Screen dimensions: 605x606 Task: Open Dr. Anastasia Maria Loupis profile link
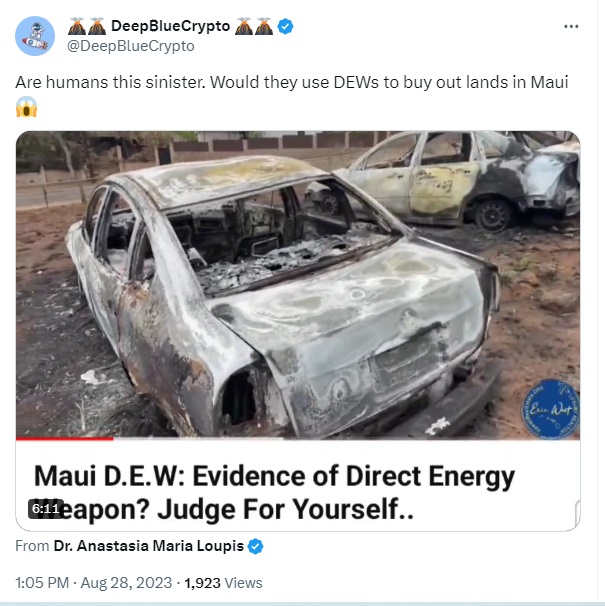[148, 546]
